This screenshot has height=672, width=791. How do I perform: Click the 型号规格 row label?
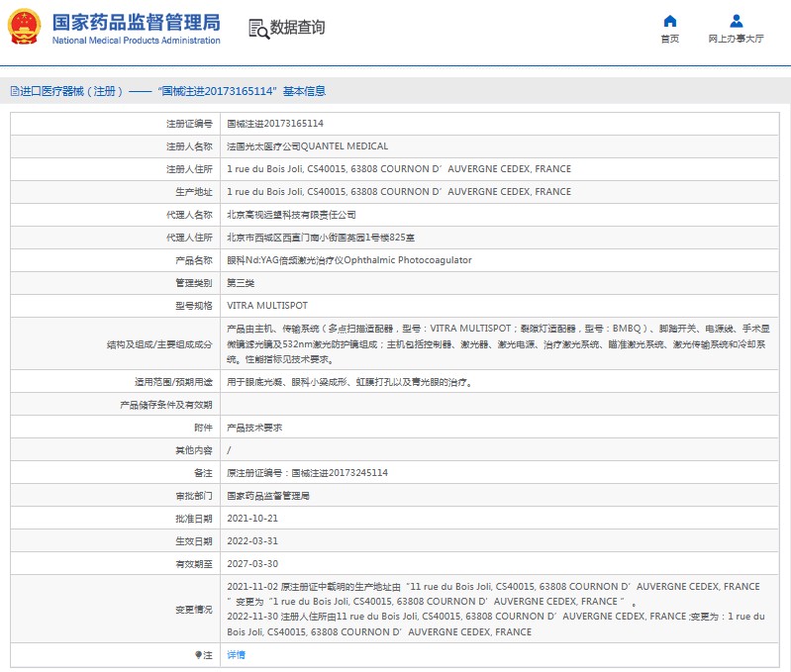point(194,306)
